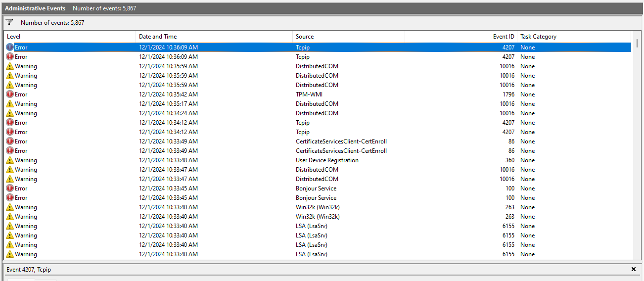
Task: Click the 12/1/2024 10:34:24 AM date cell
Action: (x=168, y=113)
